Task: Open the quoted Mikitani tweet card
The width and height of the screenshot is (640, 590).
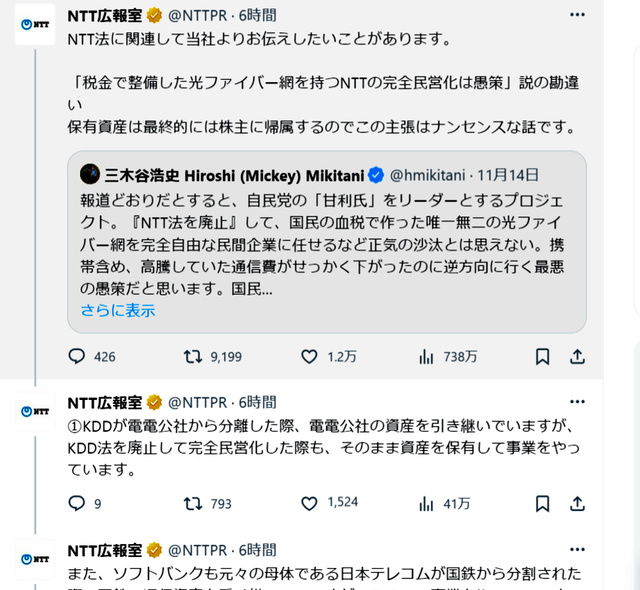Action: pyautogui.click(x=326, y=240)
